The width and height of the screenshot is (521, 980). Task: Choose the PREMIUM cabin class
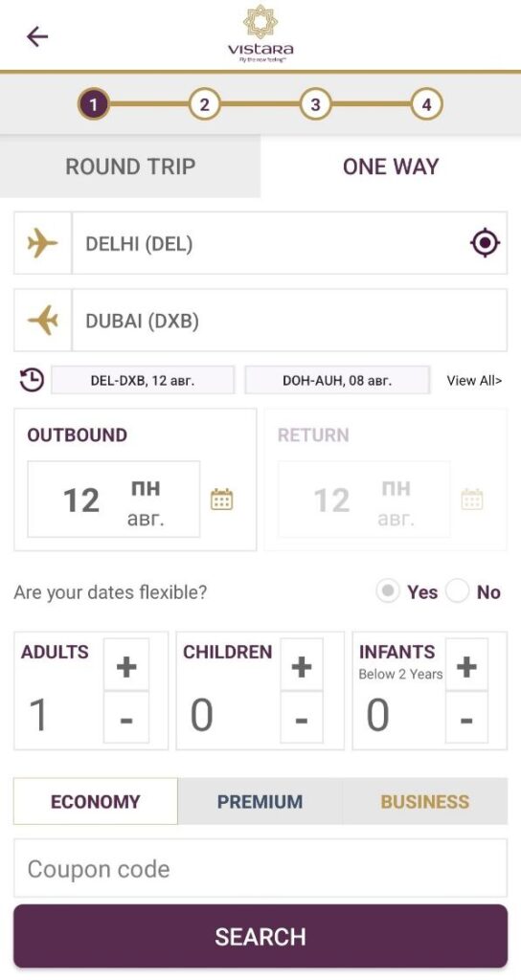260,801
